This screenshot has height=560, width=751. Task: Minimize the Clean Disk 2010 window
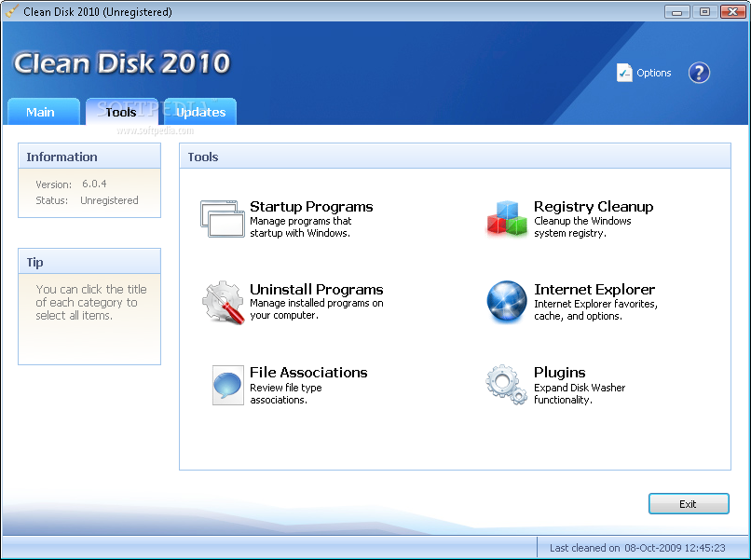(x=676, y=11)
